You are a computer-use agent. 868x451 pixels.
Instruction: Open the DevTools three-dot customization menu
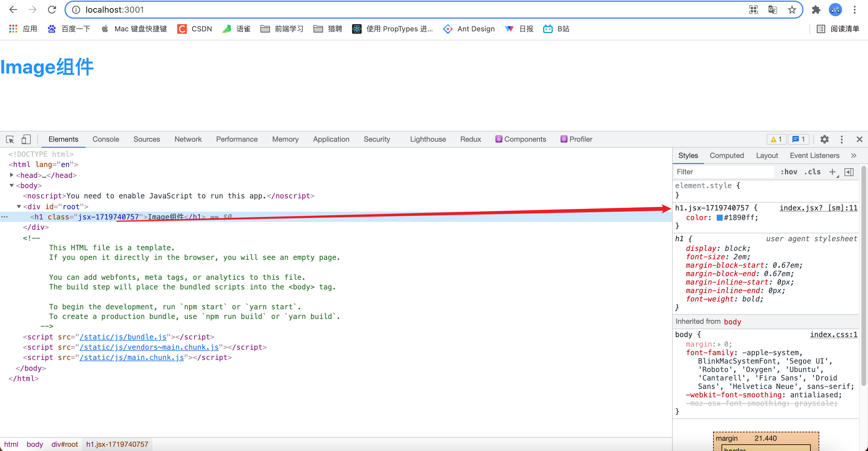point(842,139)
